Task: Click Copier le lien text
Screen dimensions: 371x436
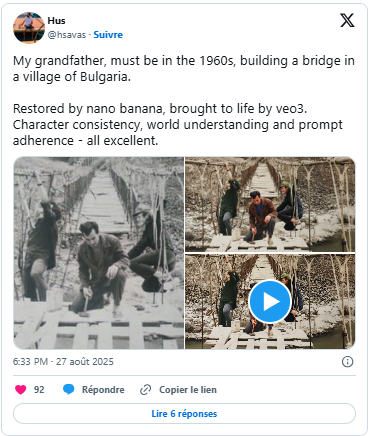Action: click(188, 389)
